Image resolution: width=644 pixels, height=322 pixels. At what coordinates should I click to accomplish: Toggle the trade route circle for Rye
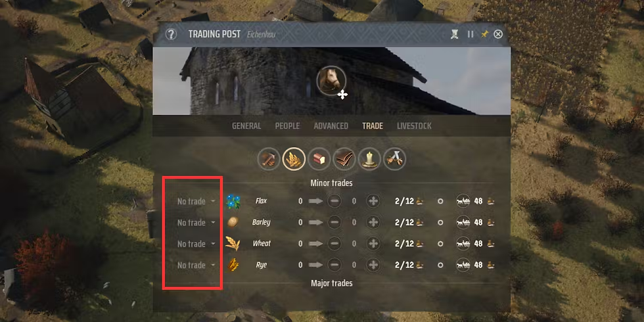[x=440, y=265]
